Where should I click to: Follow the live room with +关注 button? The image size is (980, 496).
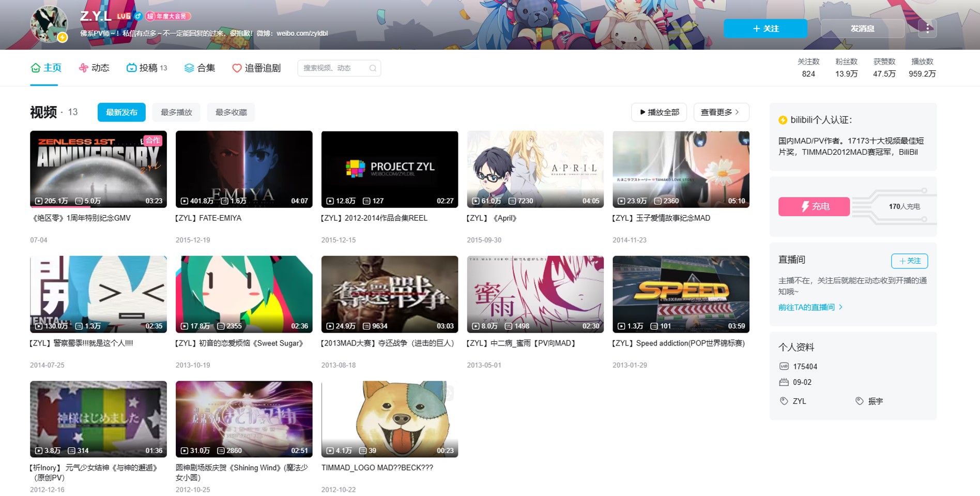(x=909, y=261)
